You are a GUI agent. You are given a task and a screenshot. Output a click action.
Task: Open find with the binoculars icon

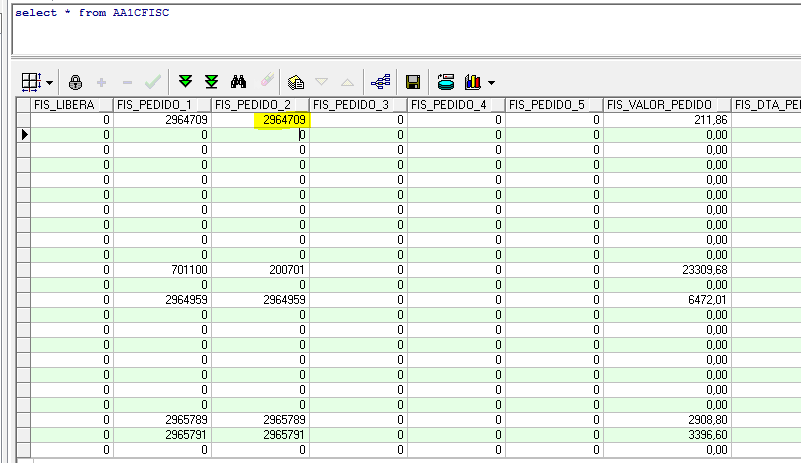click(238, 82)
